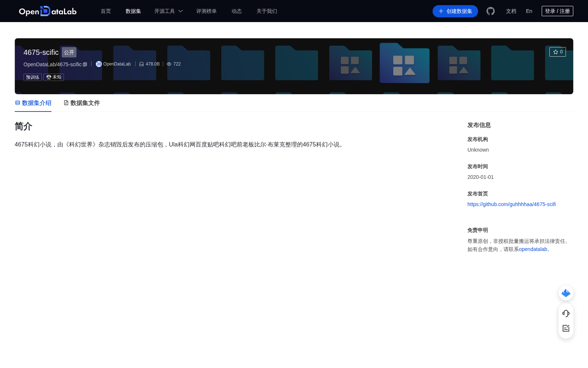Click the 2020-01-01 publish date
The image size is (588, 368).
pos(481,177)
